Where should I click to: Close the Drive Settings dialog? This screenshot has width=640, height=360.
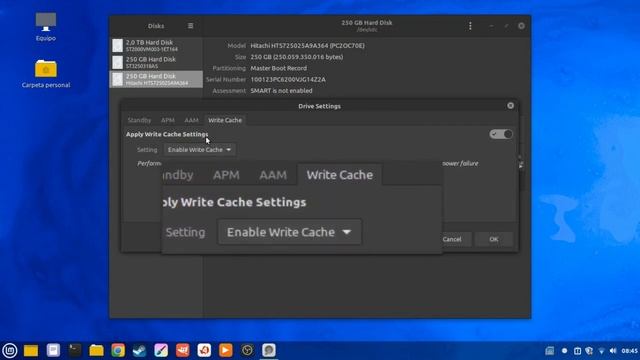tap(510, 106)
